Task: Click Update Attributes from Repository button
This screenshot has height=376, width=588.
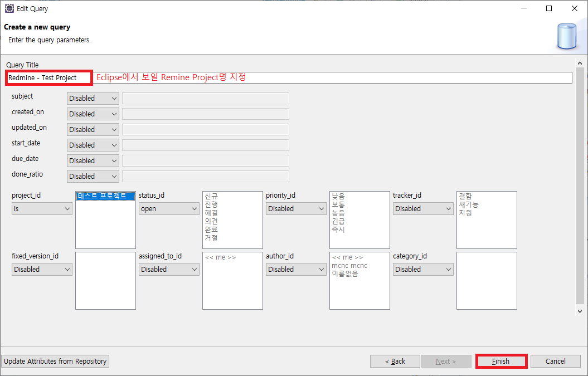Action: (x=55, y=362)
